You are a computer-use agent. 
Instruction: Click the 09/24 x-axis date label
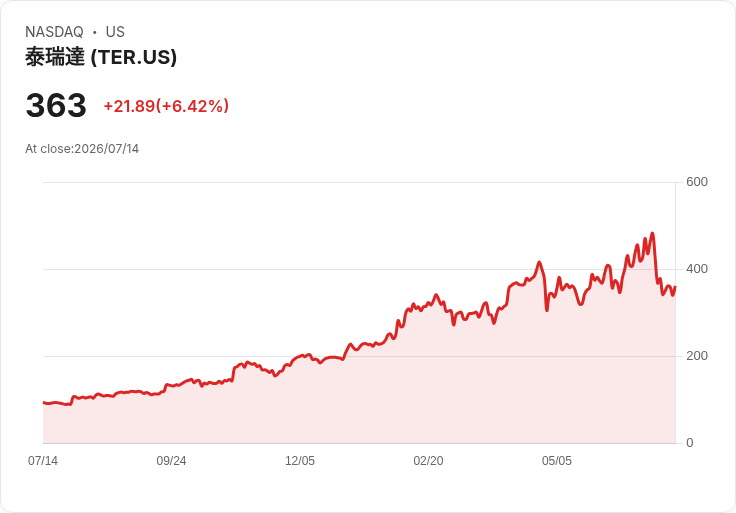171,461
